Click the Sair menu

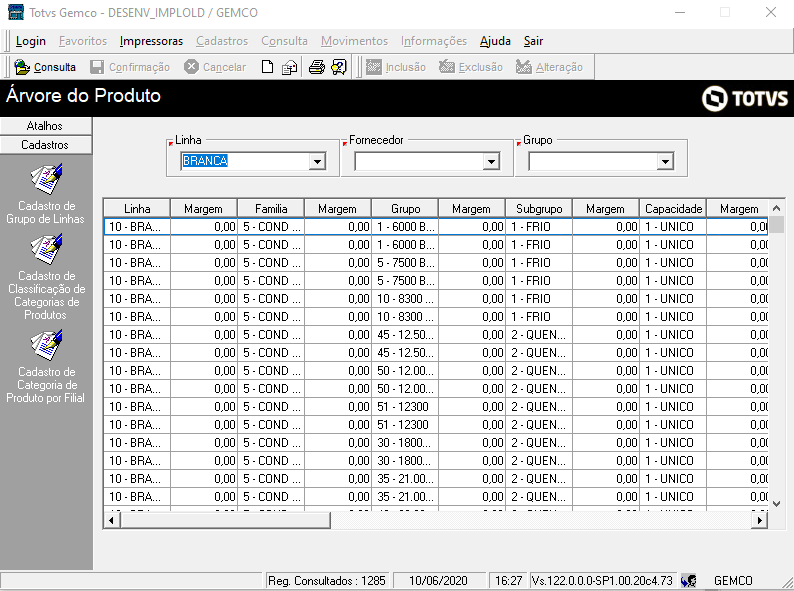pos(533,41)
